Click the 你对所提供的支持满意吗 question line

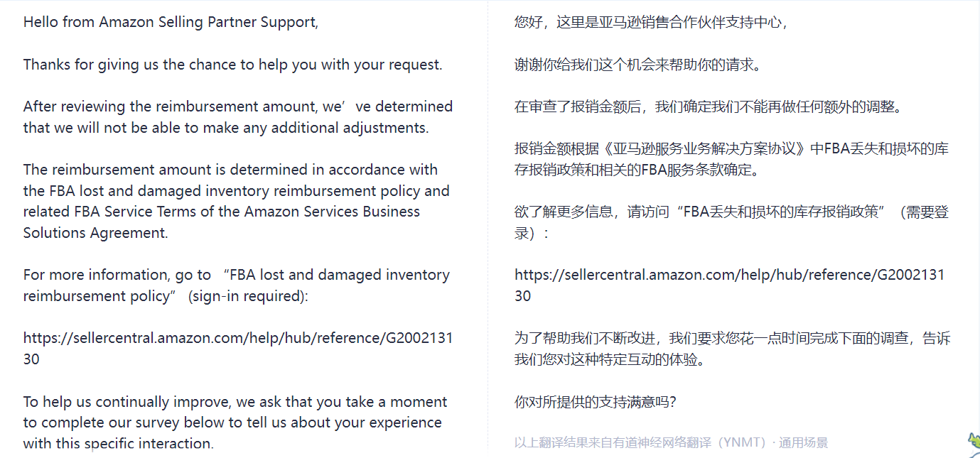596,403
